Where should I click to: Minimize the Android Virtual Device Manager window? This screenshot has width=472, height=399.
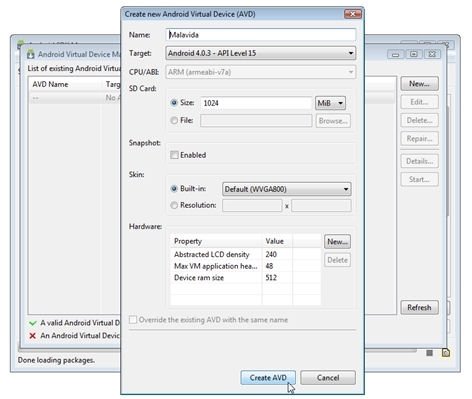pos(396,54)
